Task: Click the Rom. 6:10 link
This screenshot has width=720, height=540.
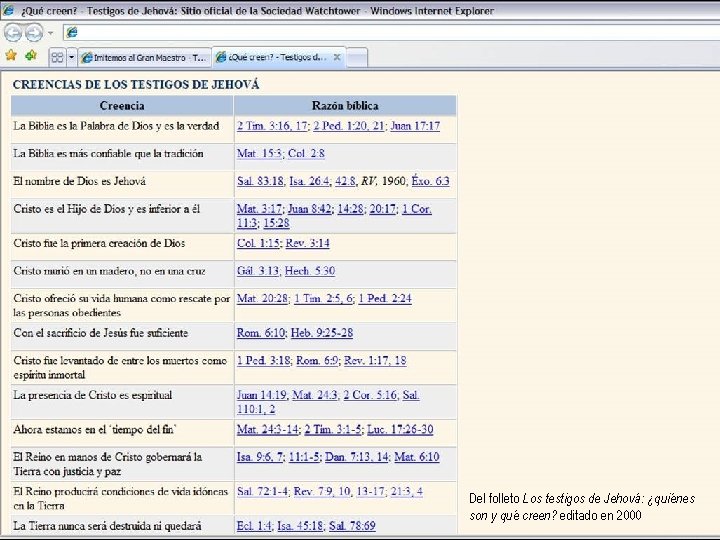Action: 261,333
